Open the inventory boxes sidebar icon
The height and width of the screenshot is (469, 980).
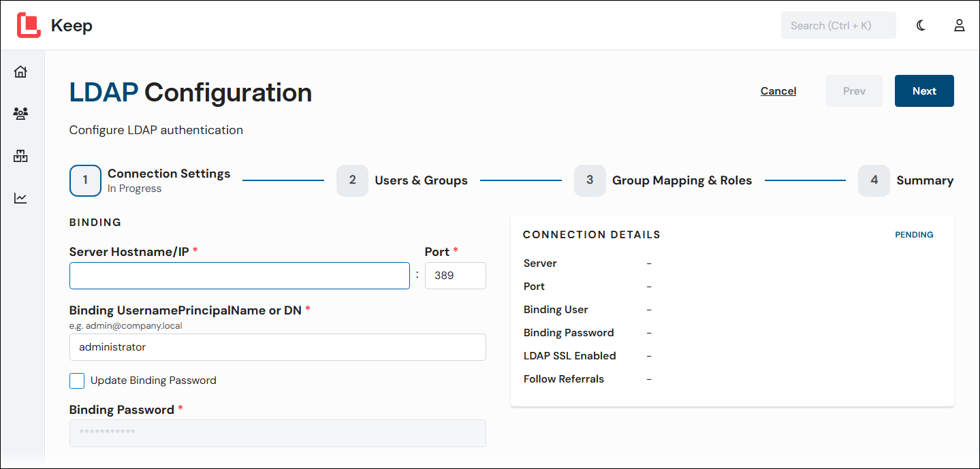[x=20, y=156]
